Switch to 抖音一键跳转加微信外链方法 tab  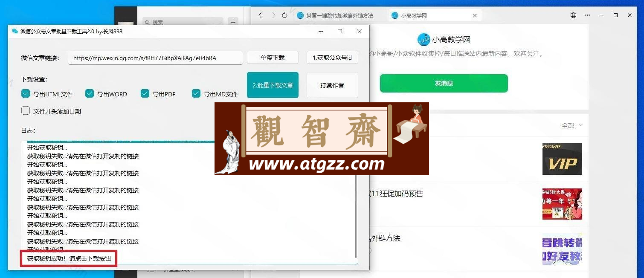click(339, 16)
